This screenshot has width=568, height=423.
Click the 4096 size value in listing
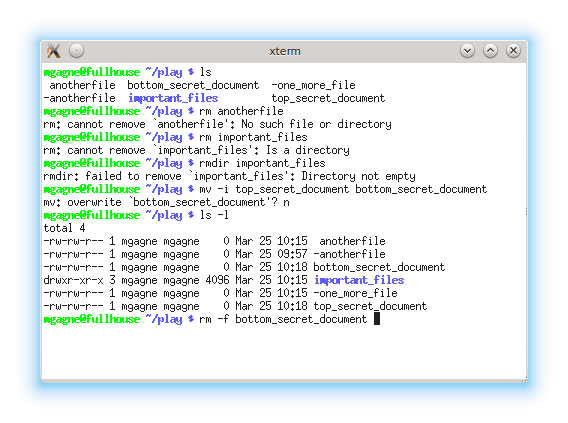(x=217, y=280)
